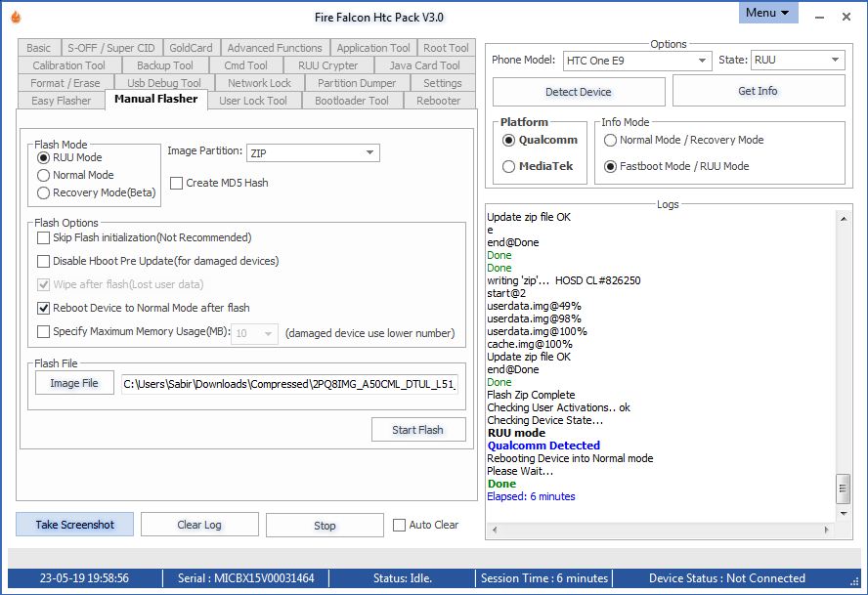Click logs horizontal scroll left arrow
The width and height of the screenshot is (868, 595).
(x=495, y=531)
